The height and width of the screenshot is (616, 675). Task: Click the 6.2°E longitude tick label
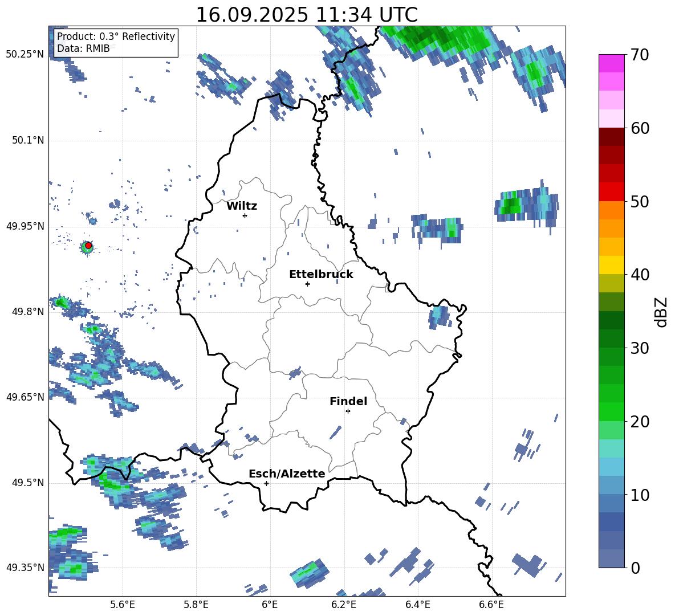pos(344,605)
